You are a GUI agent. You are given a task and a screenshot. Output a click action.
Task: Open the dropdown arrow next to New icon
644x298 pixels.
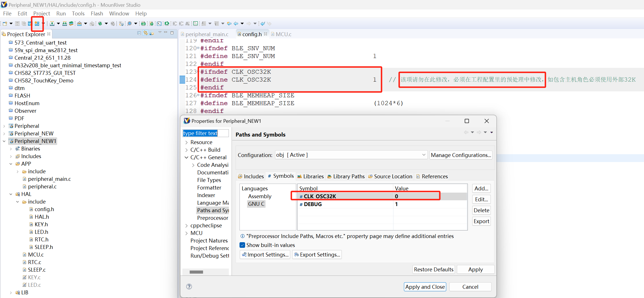click(x=11, y=24)
